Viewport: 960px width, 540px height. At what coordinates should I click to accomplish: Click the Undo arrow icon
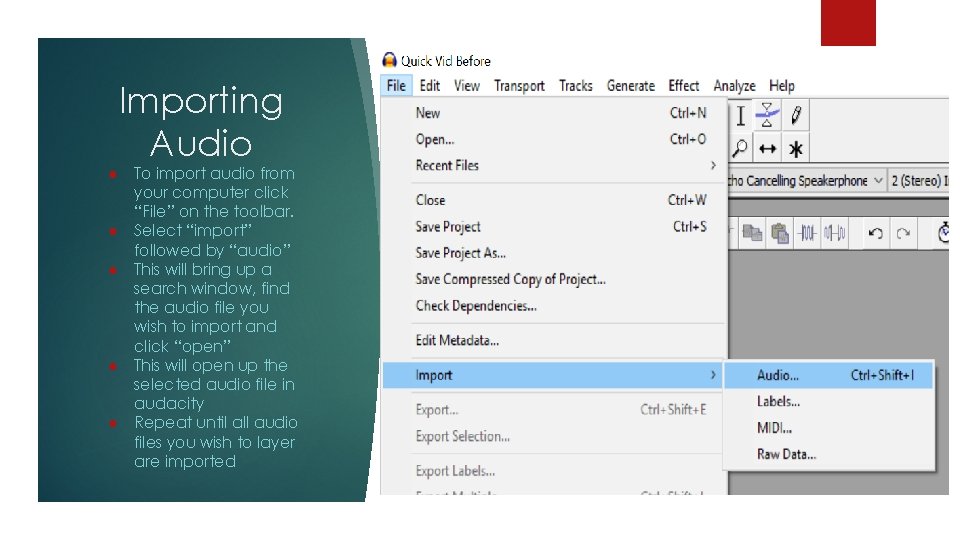pos(876,233)
